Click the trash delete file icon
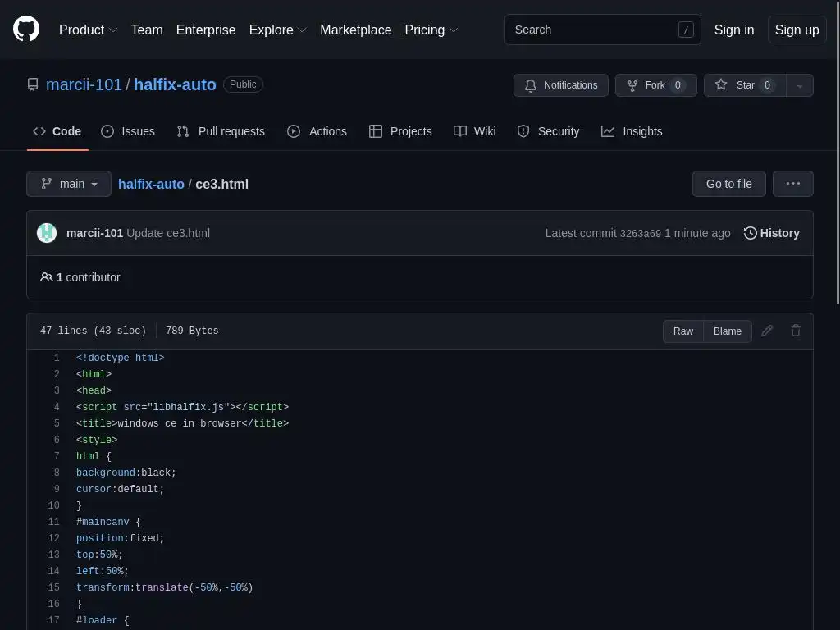The height and width of the screenshot is (630, 840). tap(796, 331)
